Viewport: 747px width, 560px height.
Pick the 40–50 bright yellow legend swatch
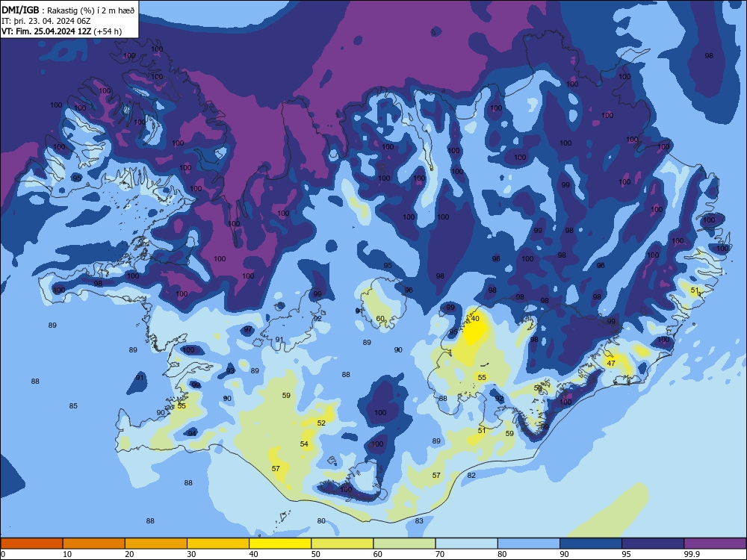pos(280,544)
